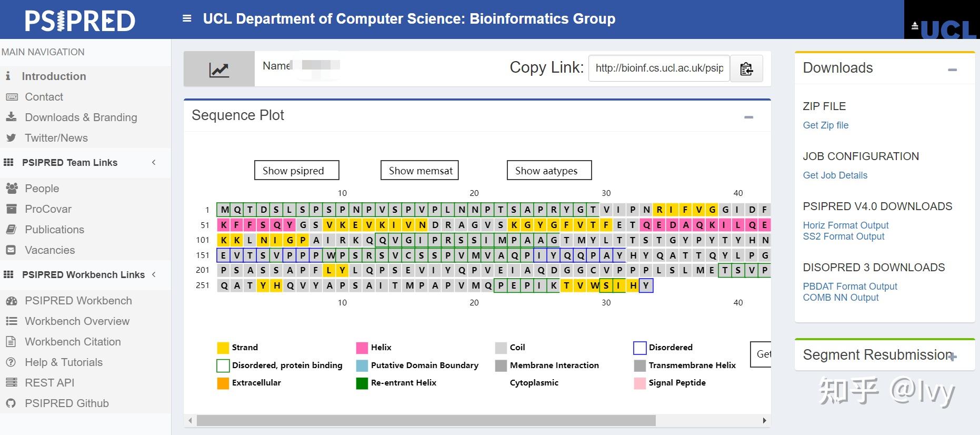Viewport: 980px width, 435px height.
Task: Click the Copy Link URL field
Action: point(659,68)
